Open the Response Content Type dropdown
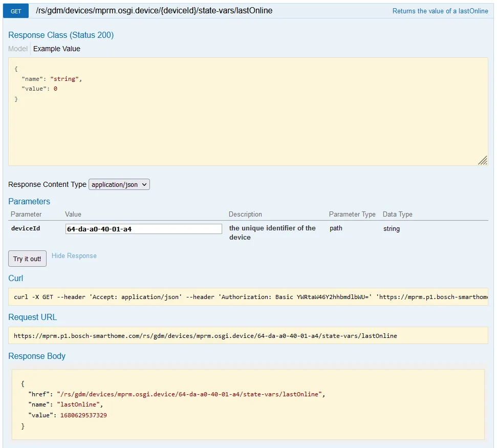Screen dimensions: 497x448 tap(119, 184)
